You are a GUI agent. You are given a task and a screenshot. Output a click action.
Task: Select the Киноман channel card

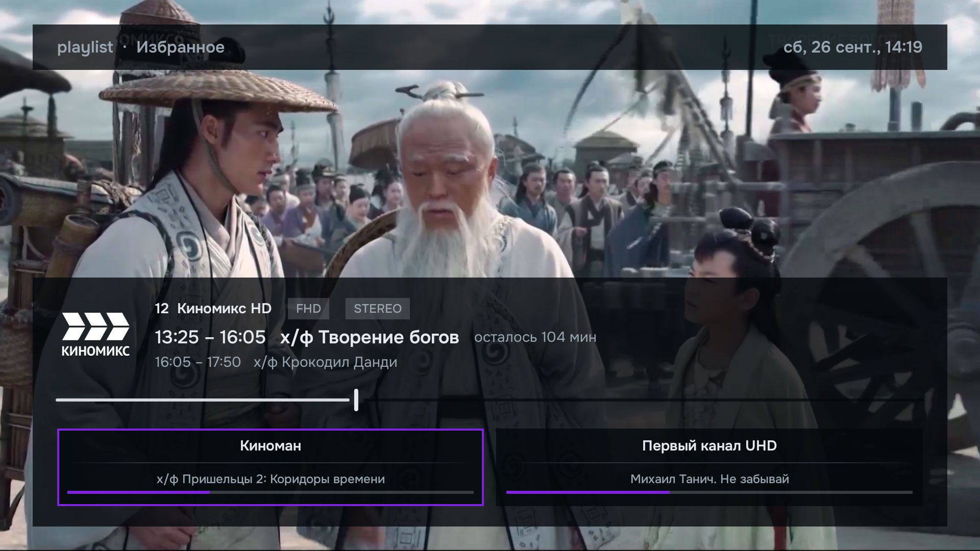[x=270, y=467]
